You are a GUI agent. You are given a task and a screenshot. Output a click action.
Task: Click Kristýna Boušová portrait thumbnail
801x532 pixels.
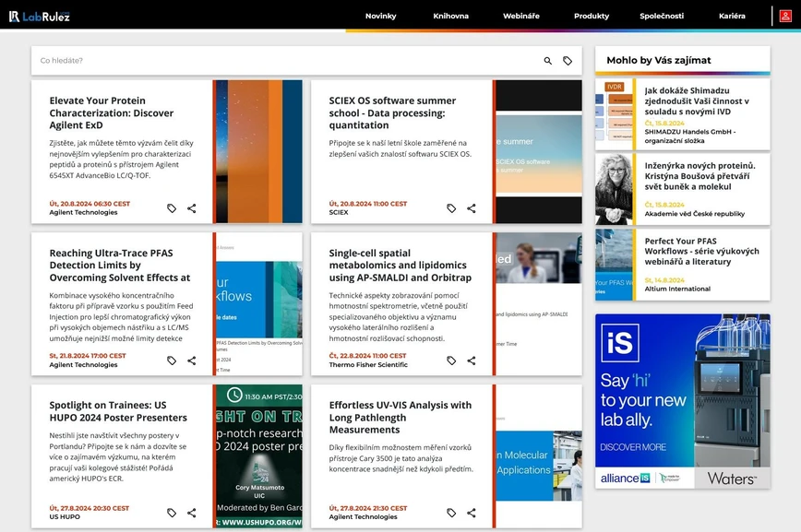tap(614, 189)
